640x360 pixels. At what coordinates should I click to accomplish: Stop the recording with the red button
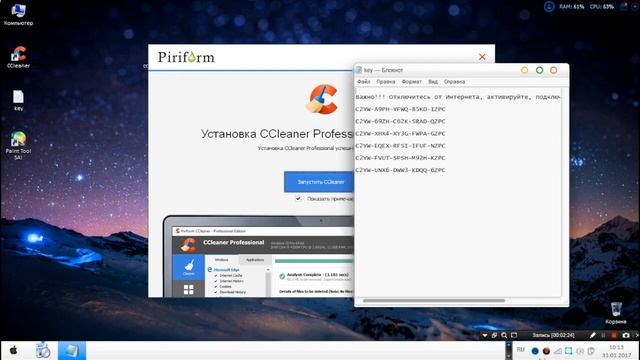614,335
